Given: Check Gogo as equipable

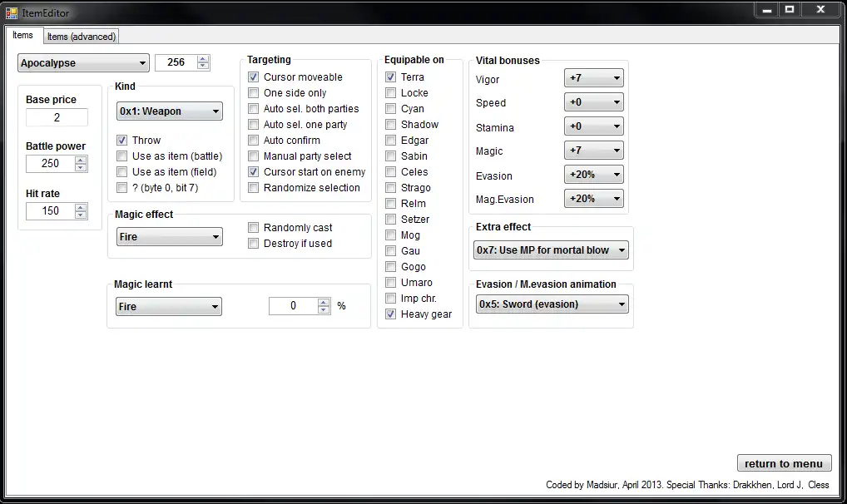Looking at the screenshot, I should point(390,267).
